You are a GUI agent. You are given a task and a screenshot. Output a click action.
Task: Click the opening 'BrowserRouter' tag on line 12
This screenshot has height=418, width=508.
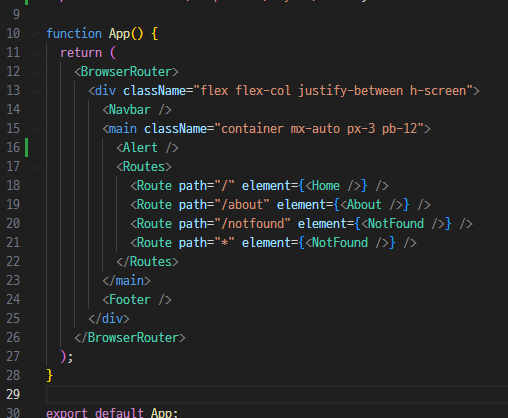pos(126,72)
